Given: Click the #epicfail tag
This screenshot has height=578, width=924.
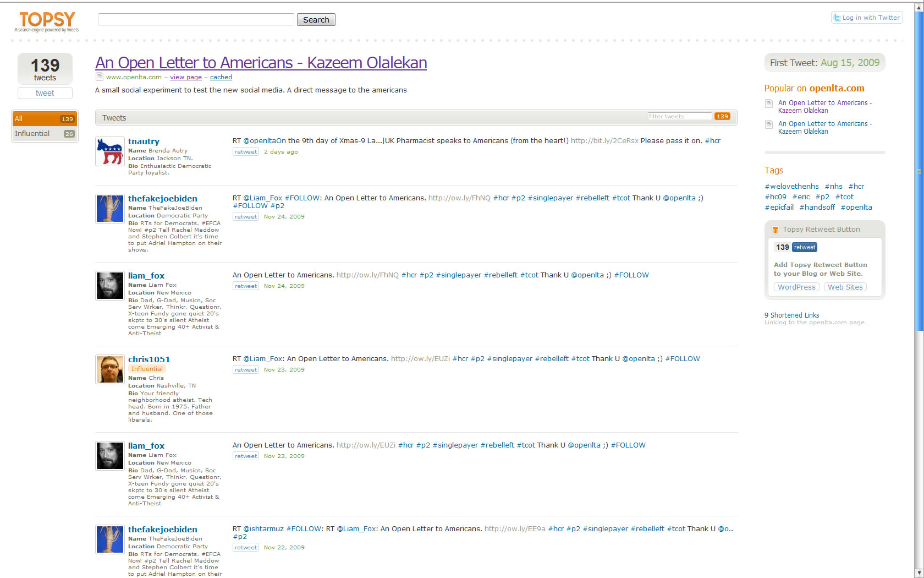Looking at the screenshot, I should (x=779, y=207).
